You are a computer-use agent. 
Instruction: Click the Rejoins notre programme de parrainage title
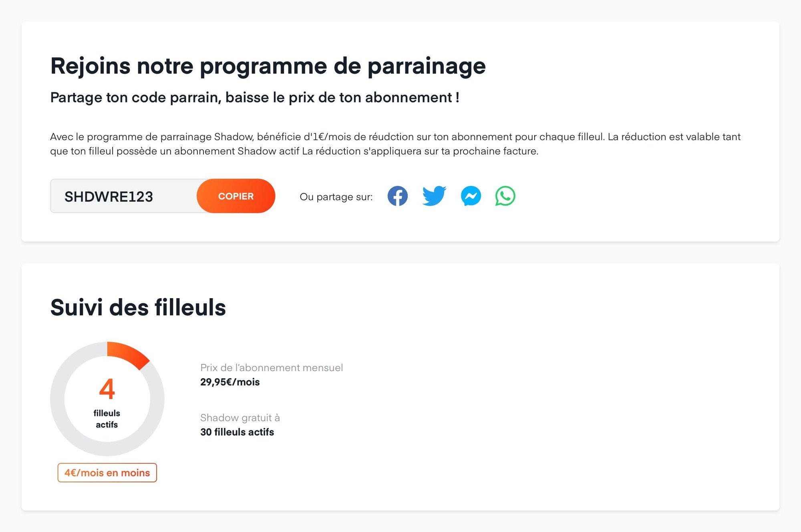268,66
